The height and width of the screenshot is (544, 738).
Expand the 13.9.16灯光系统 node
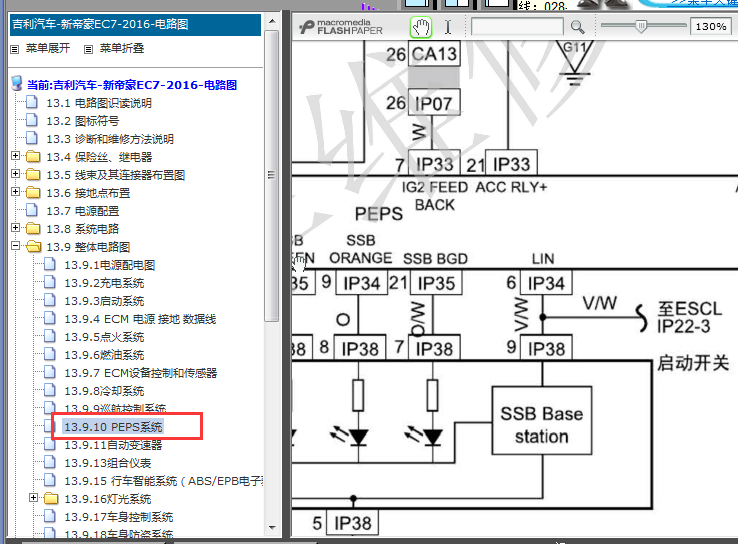point(33,497)
